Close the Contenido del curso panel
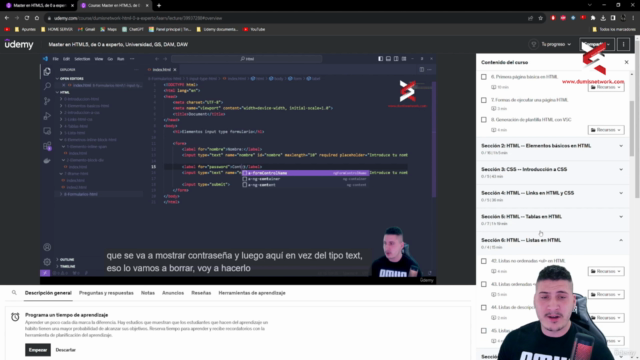 (627, 62)
